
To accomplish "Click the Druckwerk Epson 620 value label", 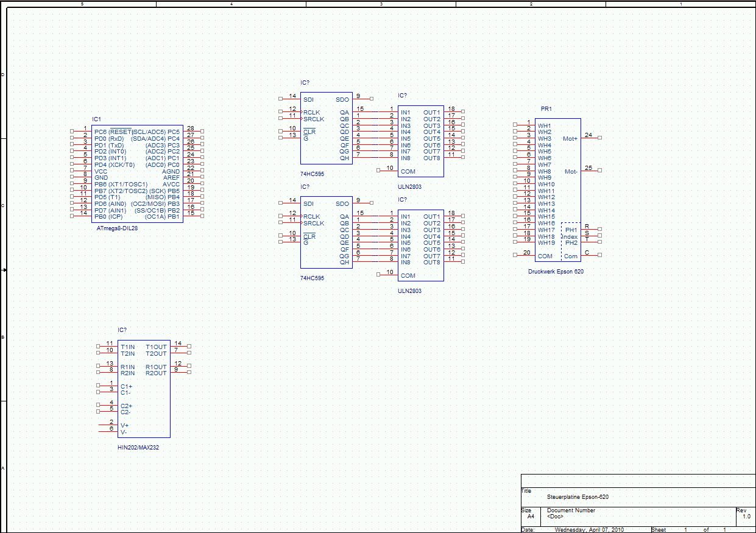I will click(556, 272).
